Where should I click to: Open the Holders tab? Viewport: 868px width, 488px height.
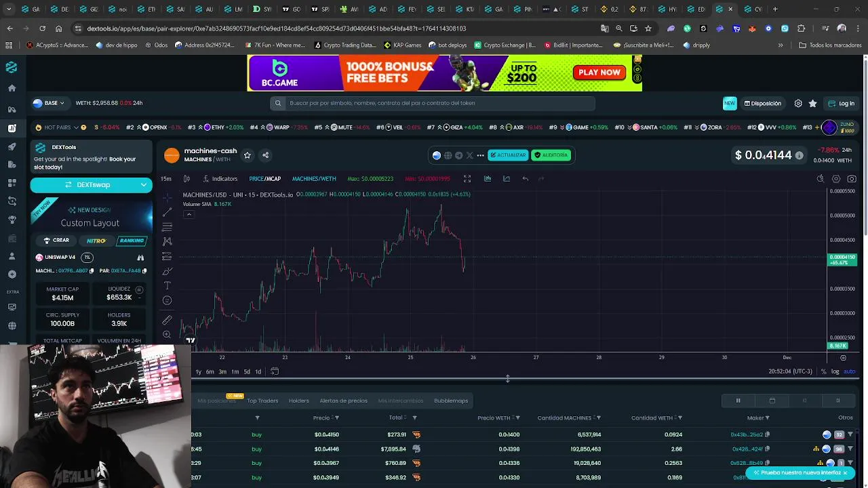tap(299, 401)
